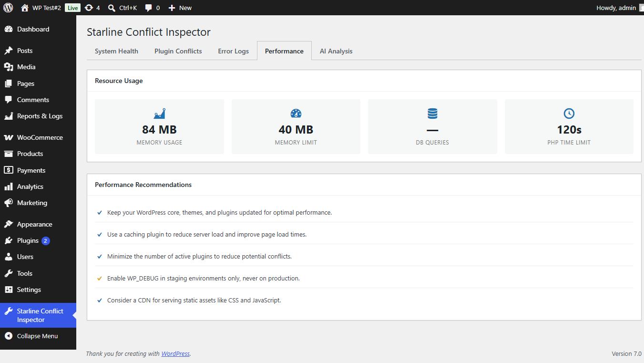
Task: Click the Marketing megaphone icon
Action: pyautogui.click(x=9, y=203)
